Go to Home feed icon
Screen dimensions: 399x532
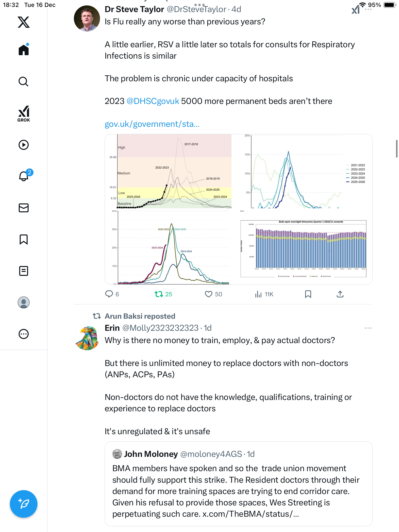tap(24, 50)
